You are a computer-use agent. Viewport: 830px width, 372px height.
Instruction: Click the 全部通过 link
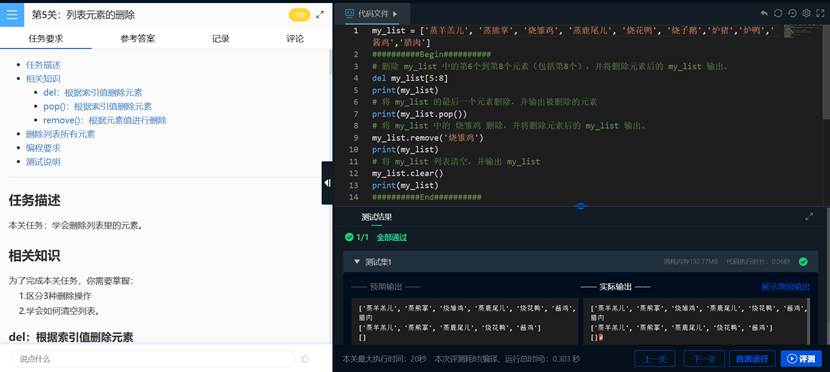[x=392, y=238]
